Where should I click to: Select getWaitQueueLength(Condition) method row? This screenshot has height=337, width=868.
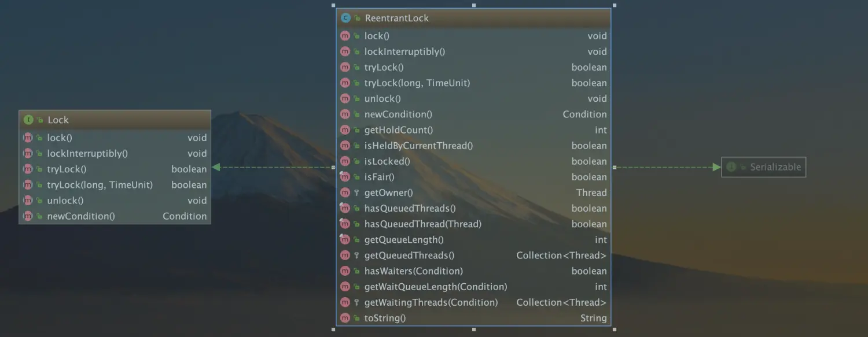473,287
